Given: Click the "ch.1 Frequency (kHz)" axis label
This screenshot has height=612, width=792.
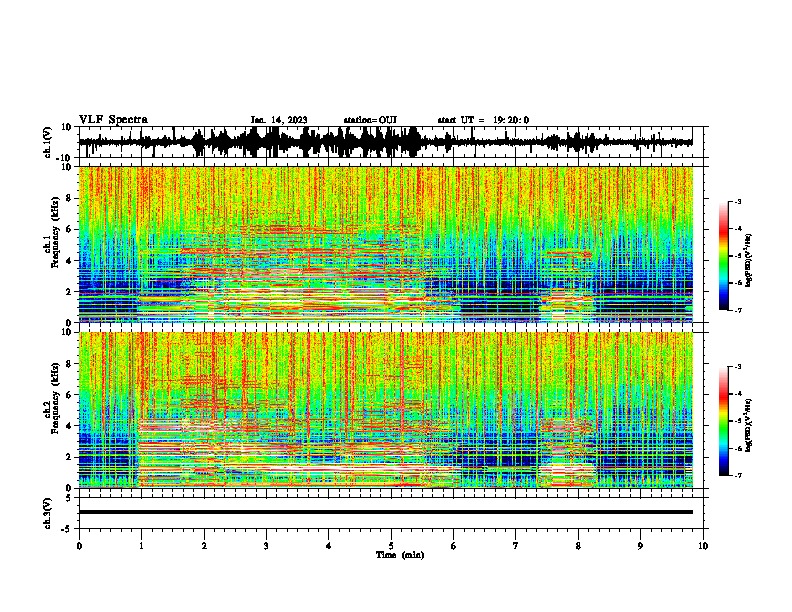Looking at the screenshot, I should coord(52,233).
